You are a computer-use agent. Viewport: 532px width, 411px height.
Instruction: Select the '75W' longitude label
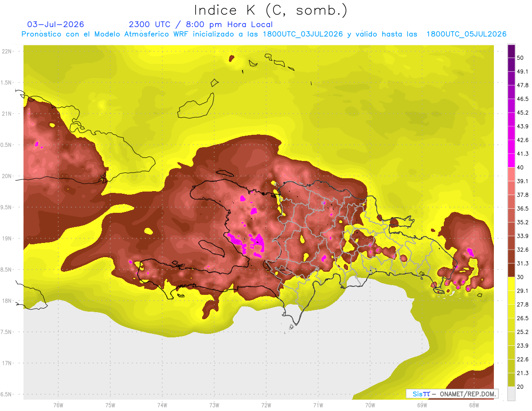pos(110,405)
